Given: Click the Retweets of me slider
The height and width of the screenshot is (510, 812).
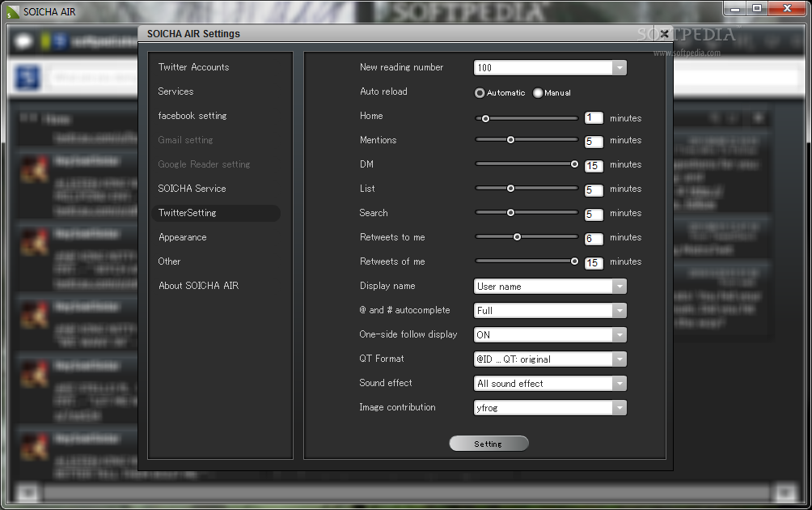Looking at the screenshot, I should point(527,261).
